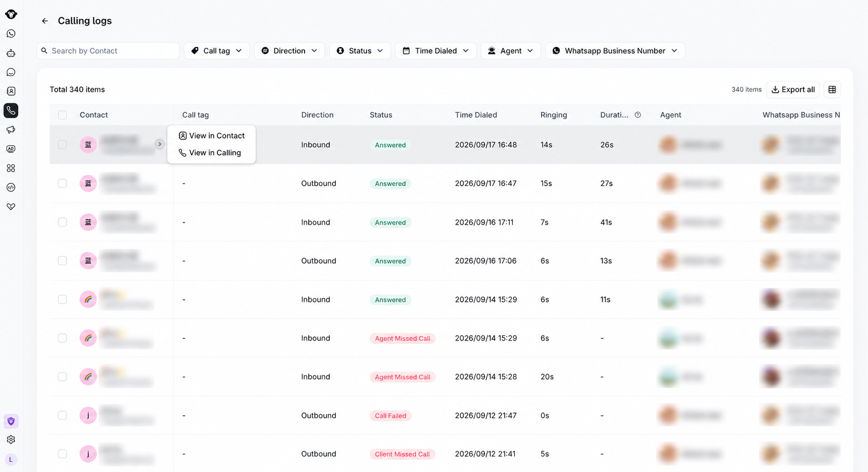Click the Time Dialed column header
The height and width of the screenshot is (472, 868).
(476, 115)
